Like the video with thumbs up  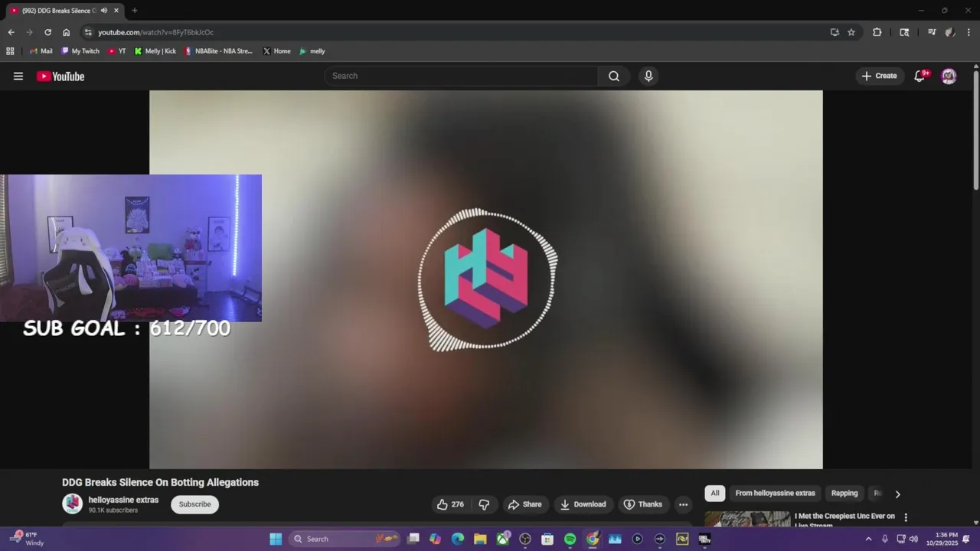click(x=450, y=504)
